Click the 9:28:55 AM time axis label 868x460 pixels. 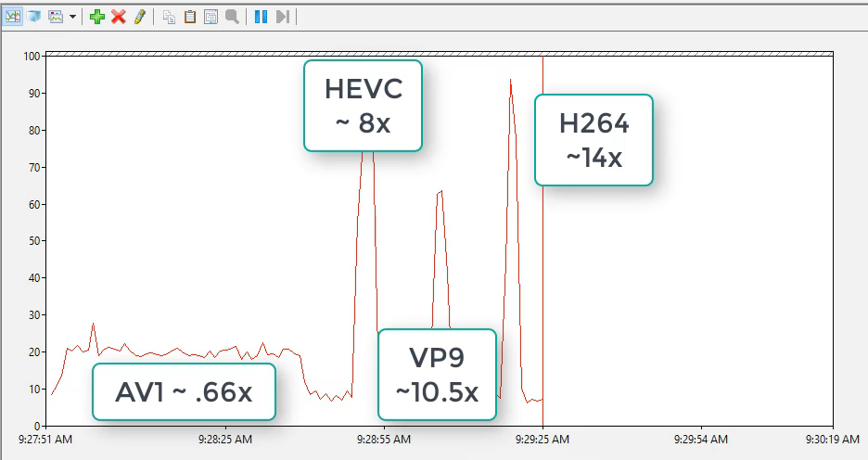(384, 440)
